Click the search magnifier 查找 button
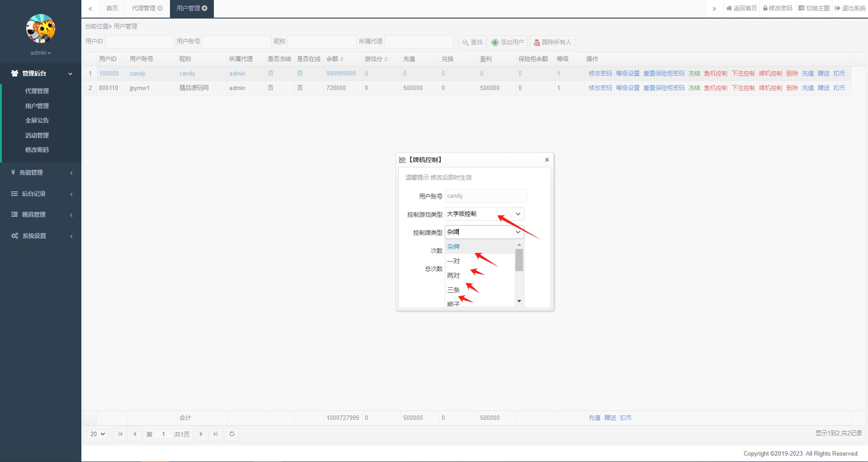The width and height of the screenshot is (868, 462). [472, 42]
